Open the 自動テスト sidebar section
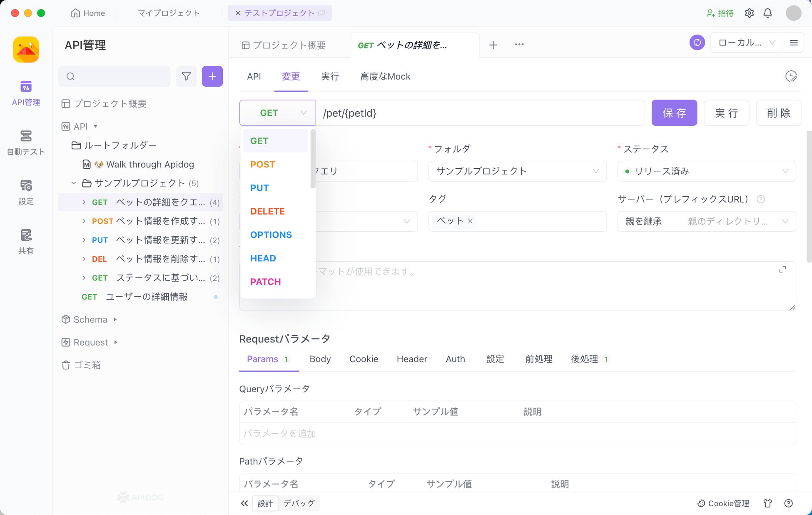Viewport: 812px width, 515px height. pos(26,142)
